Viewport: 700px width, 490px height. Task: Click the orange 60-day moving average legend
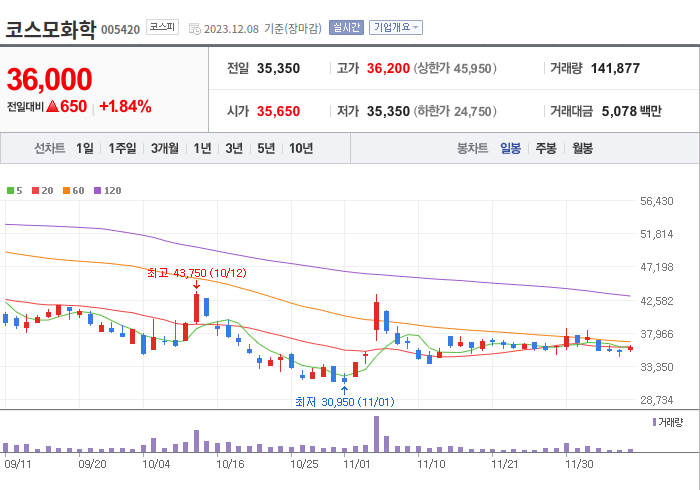(74, 191)
